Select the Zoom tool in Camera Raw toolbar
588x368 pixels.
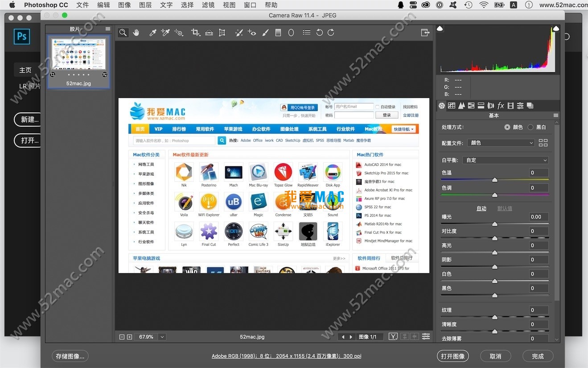(x=123, y=33)
